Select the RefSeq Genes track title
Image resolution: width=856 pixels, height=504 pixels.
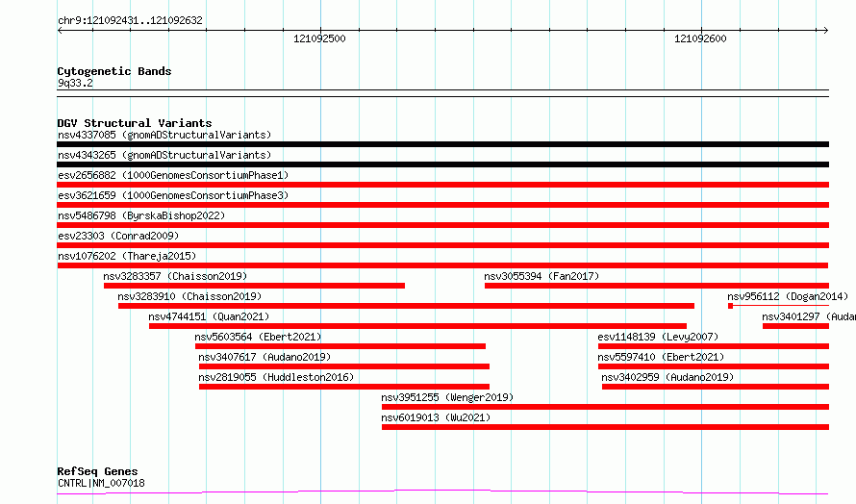tap(97, 471)
